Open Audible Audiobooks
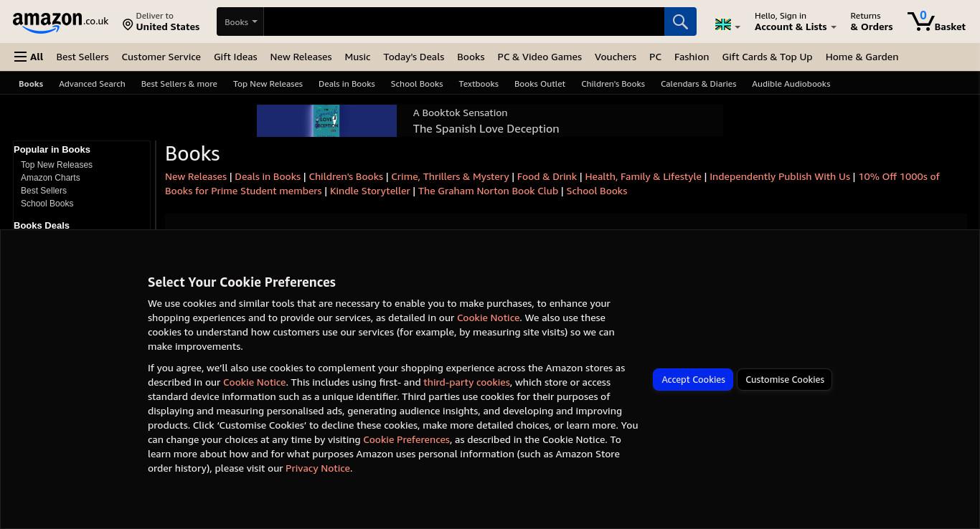Screen dimensions: 980x529 click(791, 84)
